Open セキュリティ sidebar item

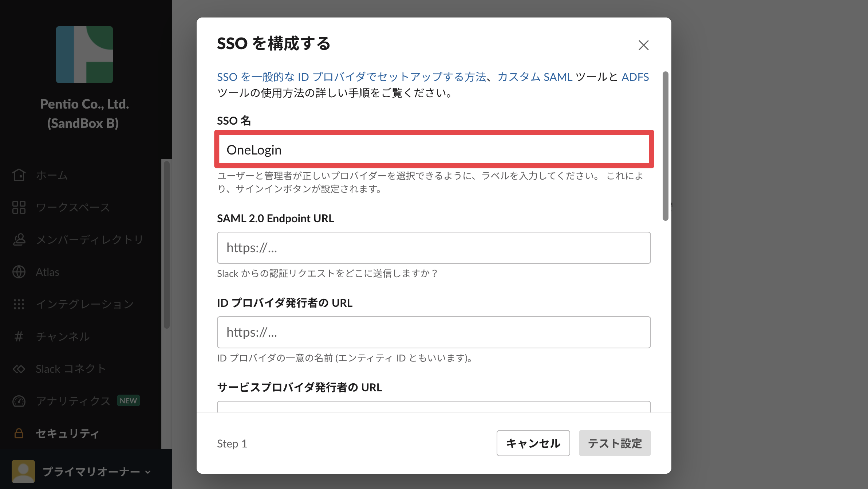click(68, 433)
